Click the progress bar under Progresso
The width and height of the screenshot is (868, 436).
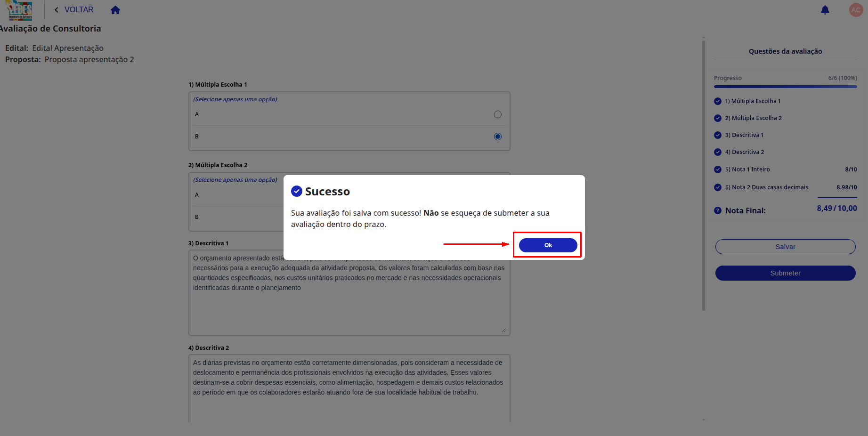[x=785, y=87]
